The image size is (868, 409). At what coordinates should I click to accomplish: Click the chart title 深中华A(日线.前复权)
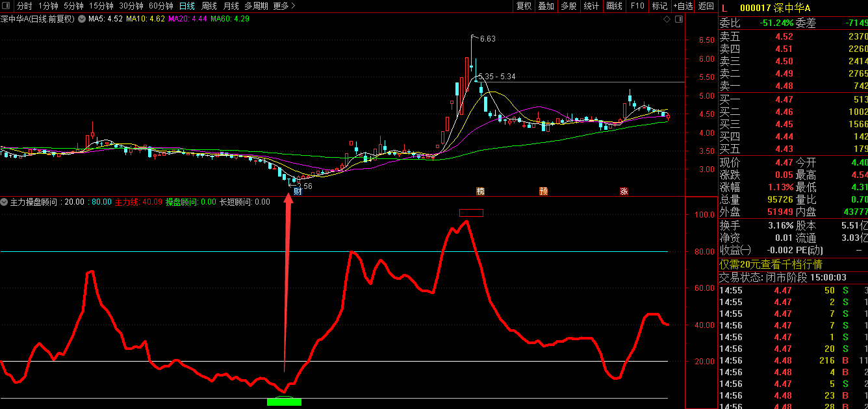tap(38, 19)
